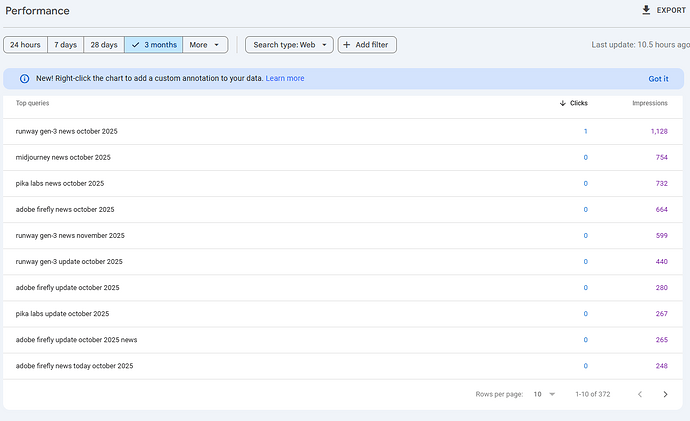Click the plus icon on Add filter

tap(347, 45)
